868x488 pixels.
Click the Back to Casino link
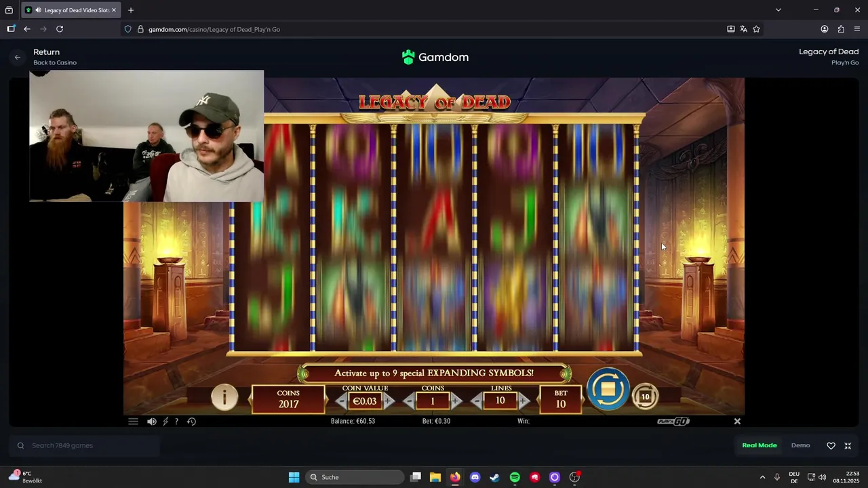point(55,62)
